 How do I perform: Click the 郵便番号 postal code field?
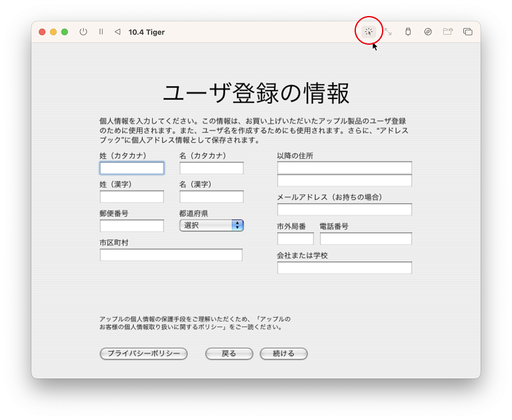(132, 226)
